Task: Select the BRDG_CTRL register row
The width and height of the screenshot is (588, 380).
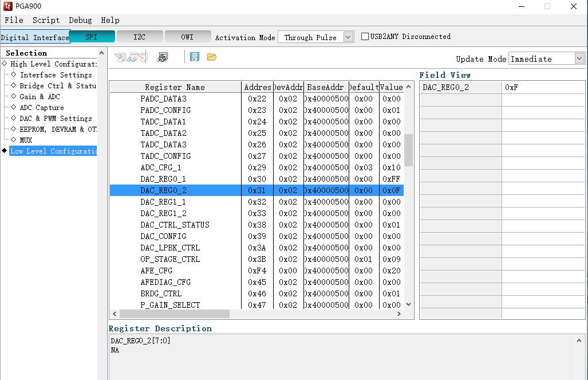Action: pos(257,293)
